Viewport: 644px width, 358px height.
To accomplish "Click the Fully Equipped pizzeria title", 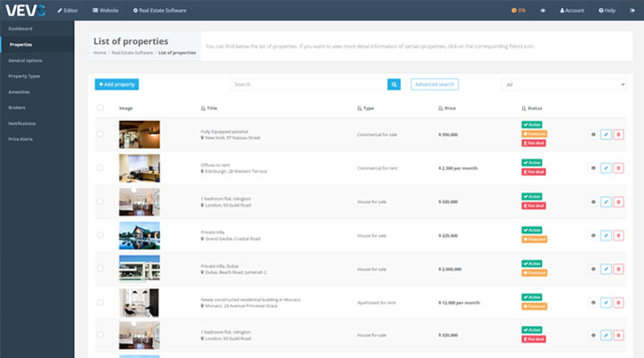I will click(225, 132).
